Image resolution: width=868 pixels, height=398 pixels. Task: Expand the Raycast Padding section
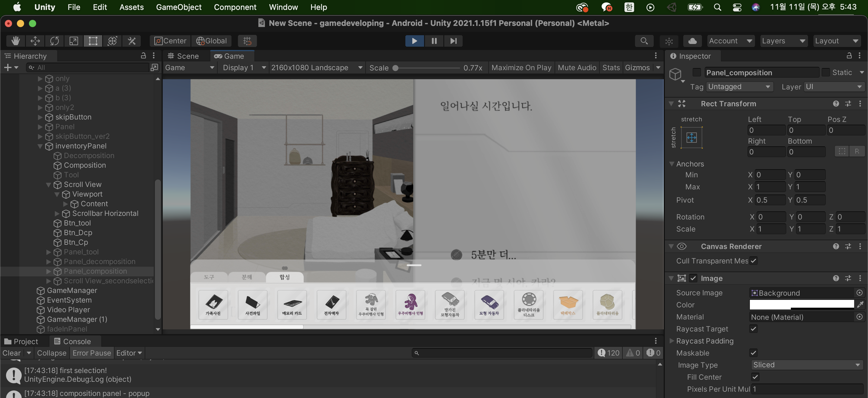(x=671, y=340)
